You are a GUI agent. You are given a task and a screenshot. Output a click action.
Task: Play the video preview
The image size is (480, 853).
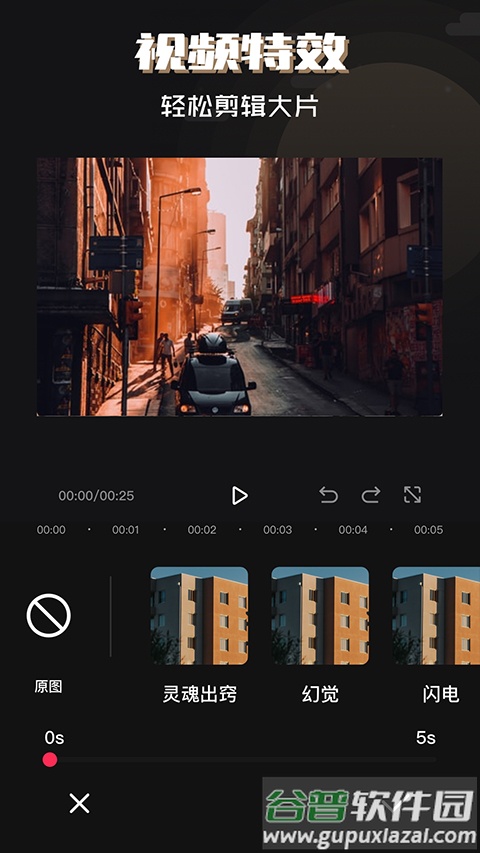tap(239, 496)
